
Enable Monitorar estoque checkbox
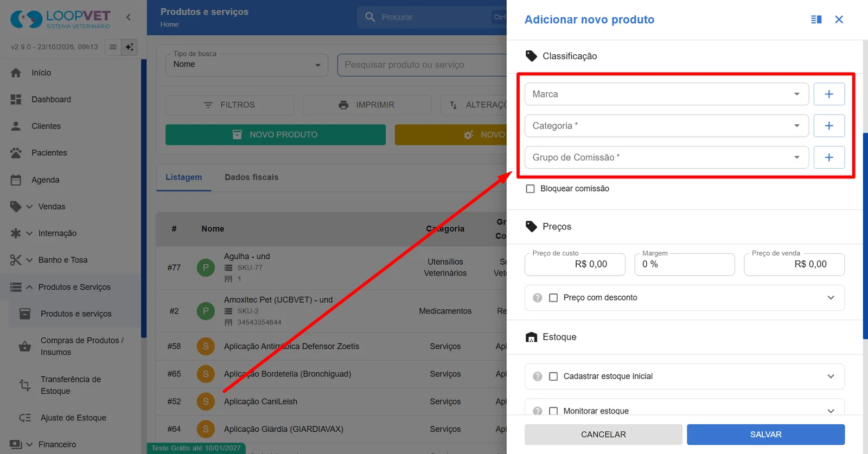(553, 411)
